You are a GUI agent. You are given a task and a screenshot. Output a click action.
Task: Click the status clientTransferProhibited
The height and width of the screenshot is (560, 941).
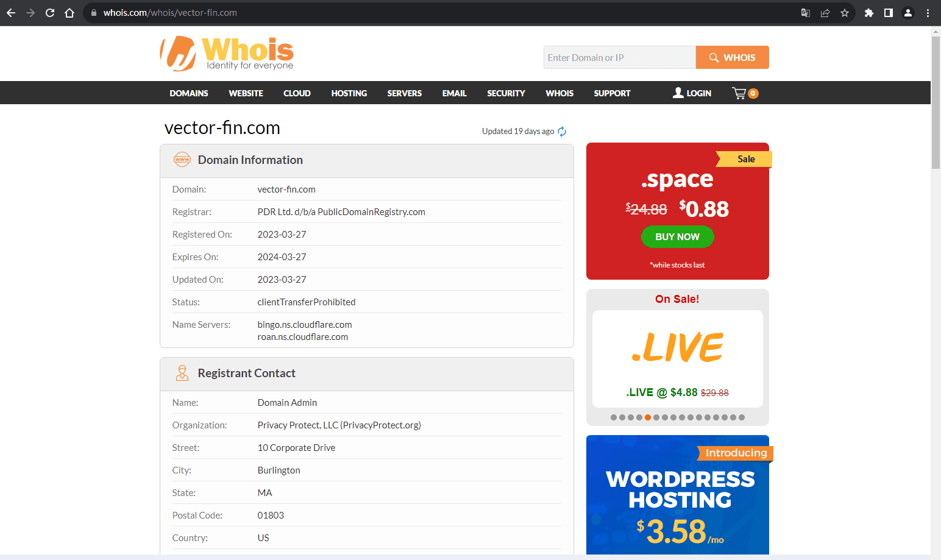[x=307, y=302]
